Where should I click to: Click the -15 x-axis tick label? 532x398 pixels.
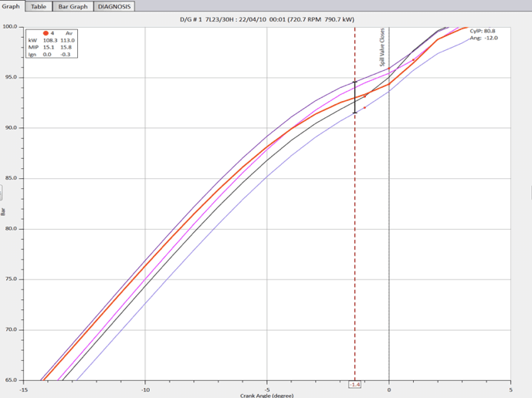(x=23, y=390)
